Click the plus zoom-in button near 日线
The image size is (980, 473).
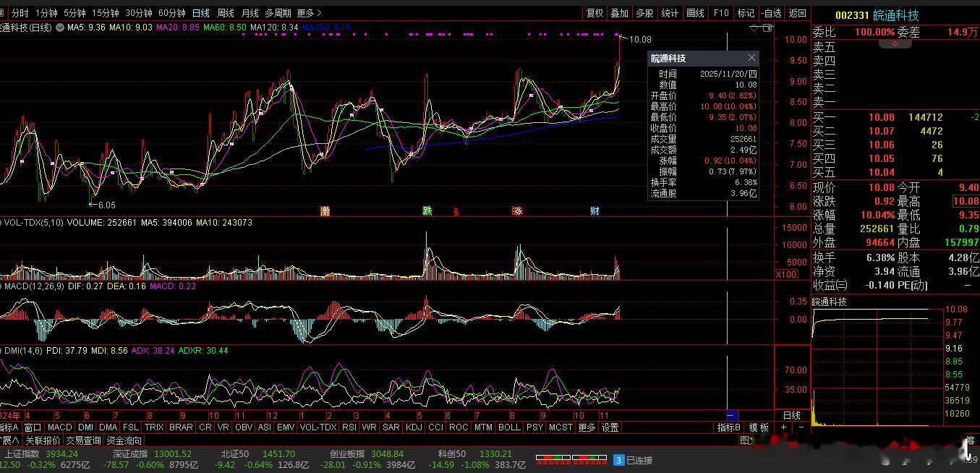click(x=783, y=427)
